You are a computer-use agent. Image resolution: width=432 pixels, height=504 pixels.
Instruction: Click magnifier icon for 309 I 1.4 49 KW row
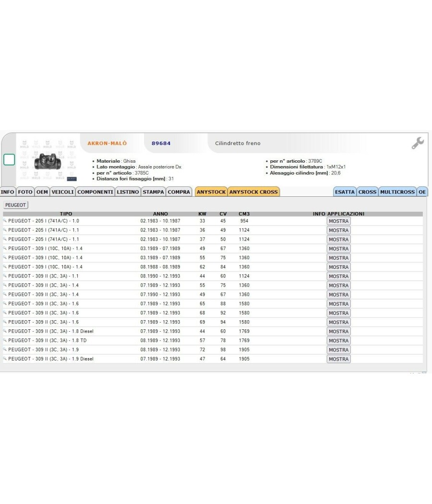tap(5, 249)
